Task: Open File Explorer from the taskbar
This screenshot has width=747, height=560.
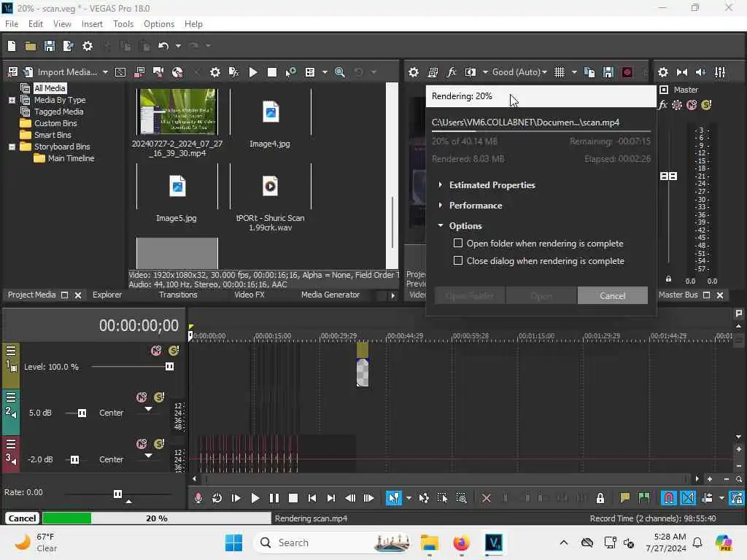Action: [429, 542]
